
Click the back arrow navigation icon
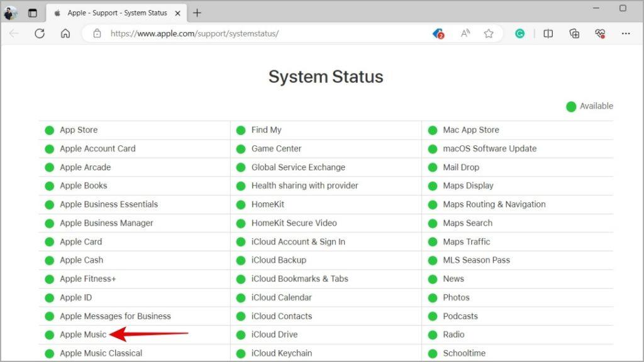[14, 33]
